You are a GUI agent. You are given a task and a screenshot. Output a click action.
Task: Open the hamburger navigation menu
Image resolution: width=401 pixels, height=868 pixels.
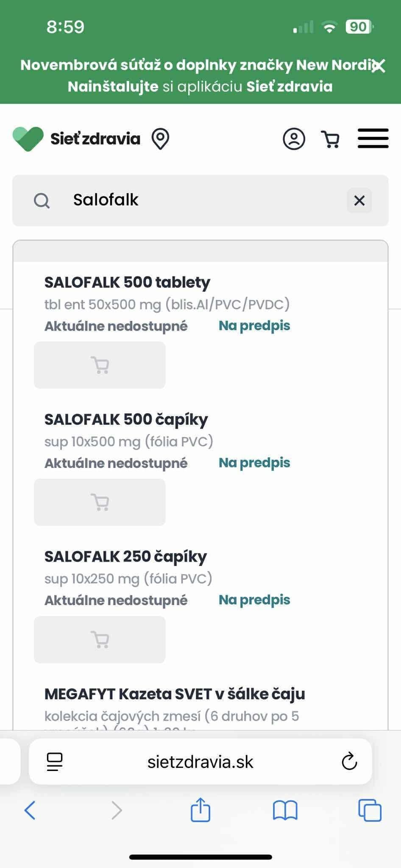coord(373,139)
